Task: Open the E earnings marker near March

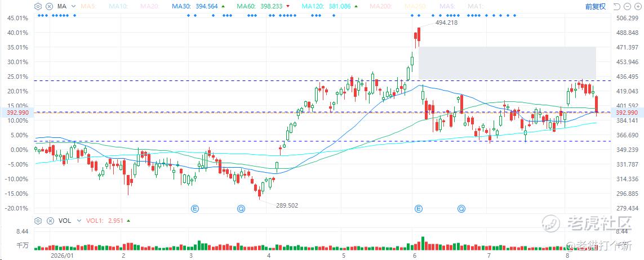Action: [x=195, y=209]
